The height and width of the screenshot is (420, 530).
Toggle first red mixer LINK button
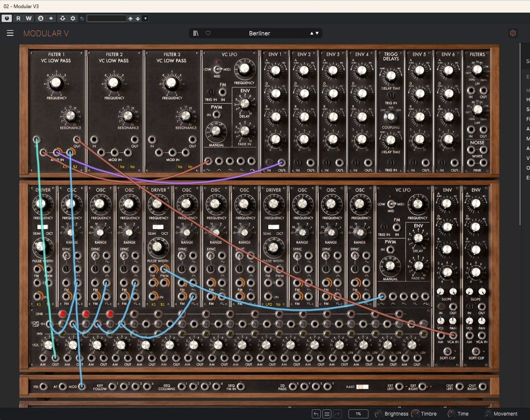(x=62, y=314)
